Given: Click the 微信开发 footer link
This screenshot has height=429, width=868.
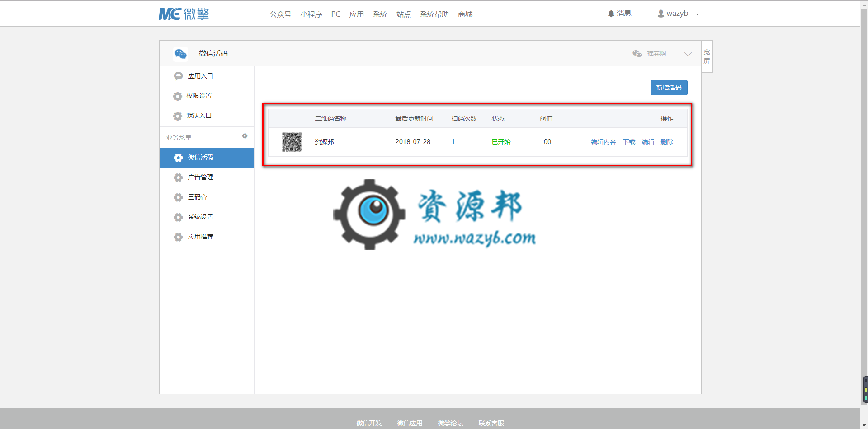Looking at the screenshot, I should (x=369, y=423).
